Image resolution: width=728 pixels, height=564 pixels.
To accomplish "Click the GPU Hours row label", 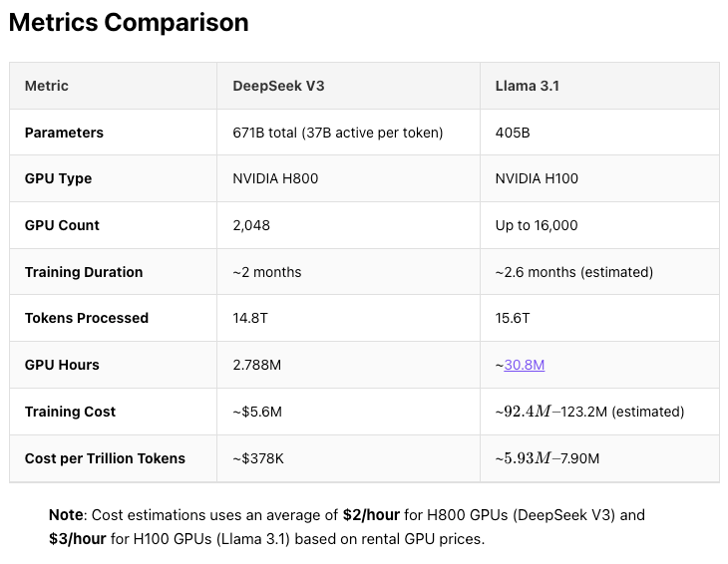I will 62,365.
